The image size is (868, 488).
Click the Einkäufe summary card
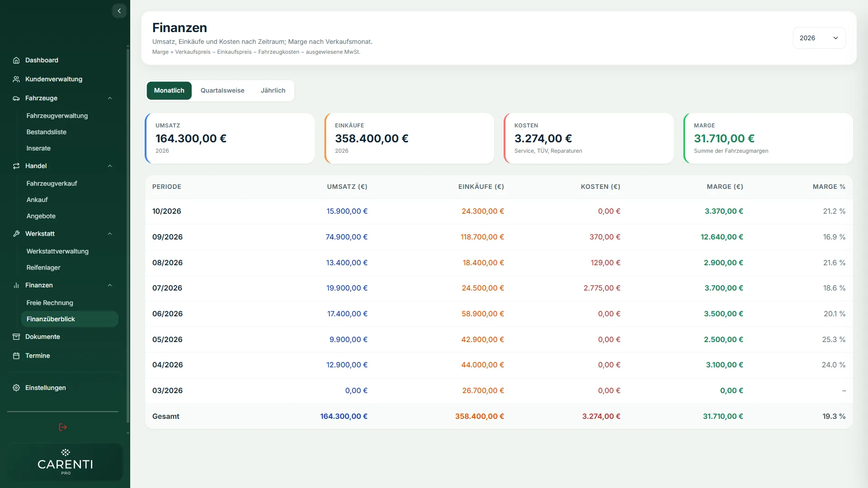(409, 138)
